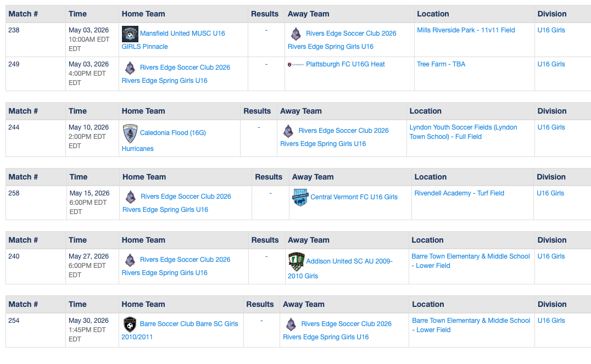Click Rivers Edge logo in match 258
The image size is (591, 364).
130,197
